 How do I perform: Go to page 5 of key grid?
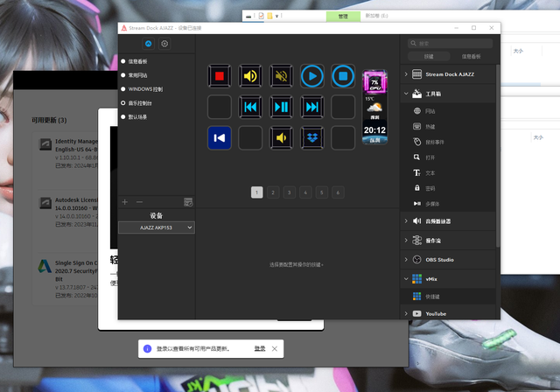point(322,192)
